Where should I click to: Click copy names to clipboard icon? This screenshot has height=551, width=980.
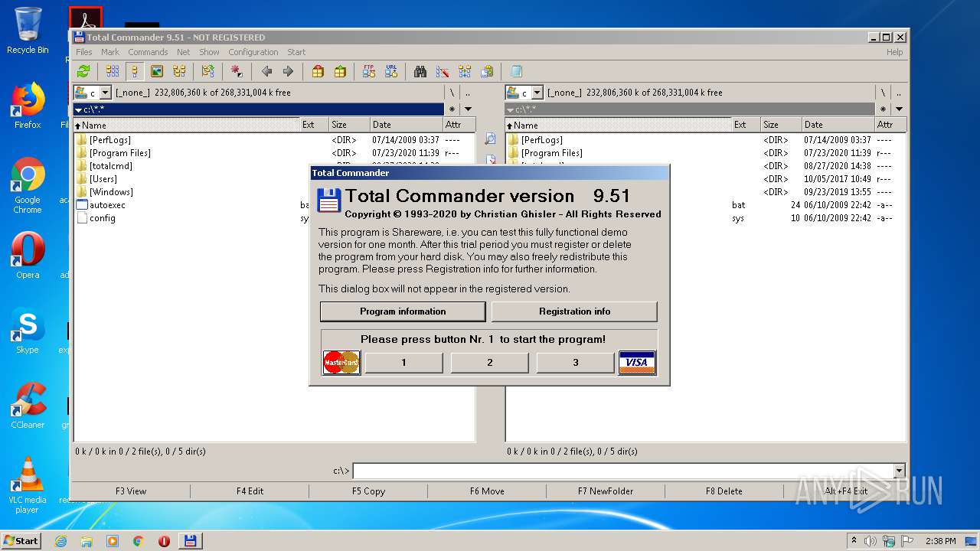(x=487, y=71)
